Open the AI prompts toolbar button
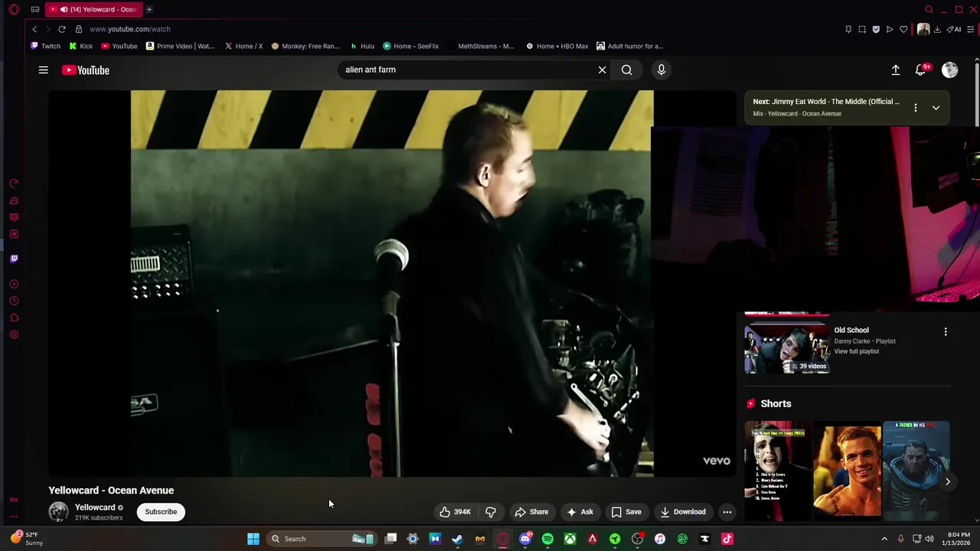 pyautogui.click(x=955, y=29)
